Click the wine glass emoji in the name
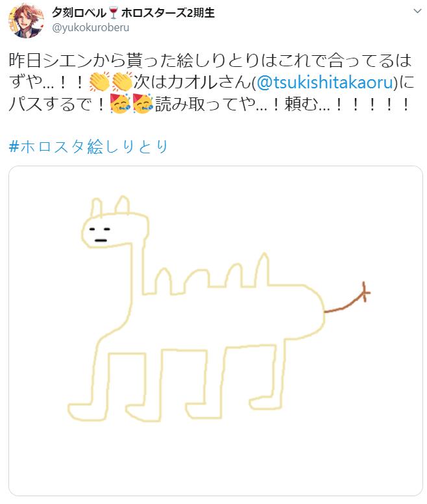427x504 pixels. coord(114,13)
